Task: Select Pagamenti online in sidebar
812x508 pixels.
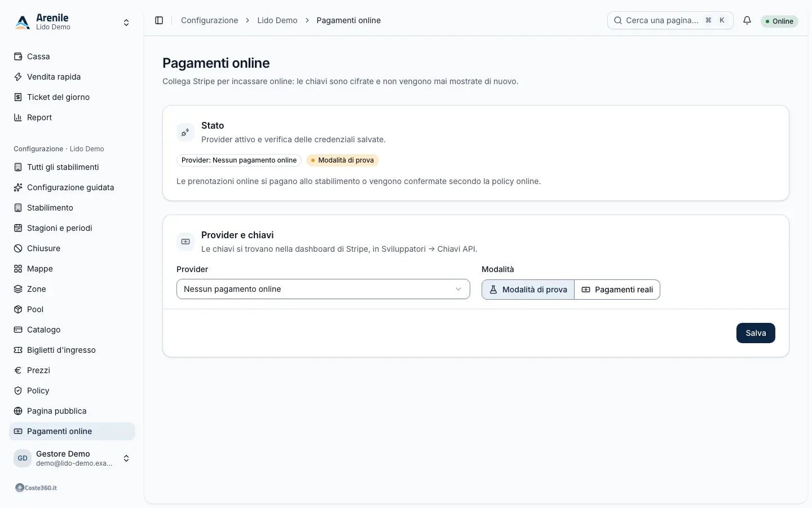Action: (72, 431)
